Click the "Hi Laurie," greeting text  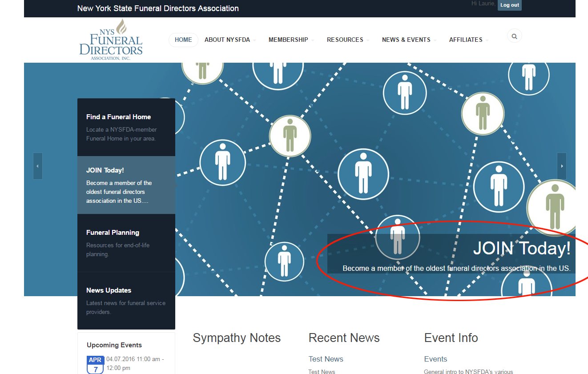(x=483, y=4)
